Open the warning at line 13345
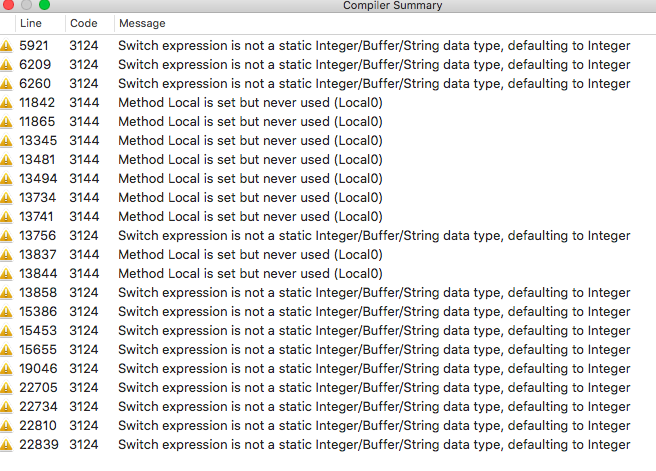The width and height of the screenshot is (656, 471). [328, 141]
